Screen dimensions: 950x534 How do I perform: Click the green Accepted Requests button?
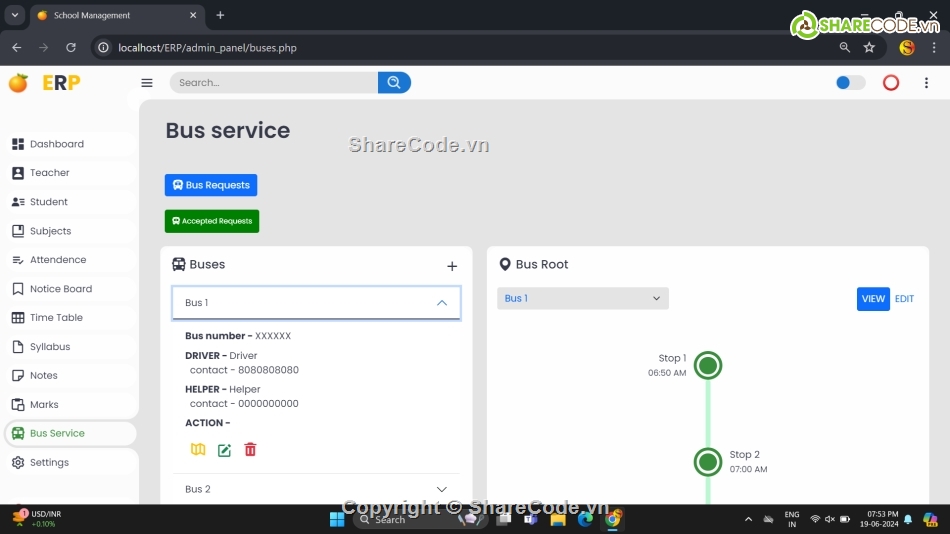pyautogui.click(x=212, y=221)
